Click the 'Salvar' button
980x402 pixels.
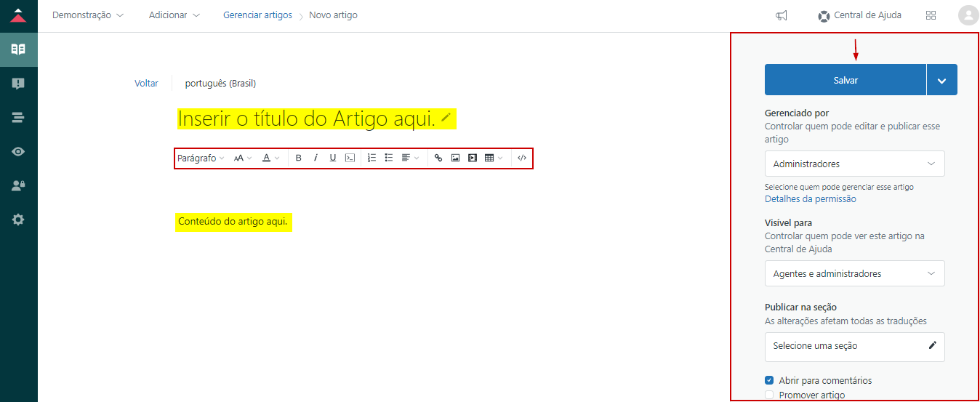coord(845,80)
